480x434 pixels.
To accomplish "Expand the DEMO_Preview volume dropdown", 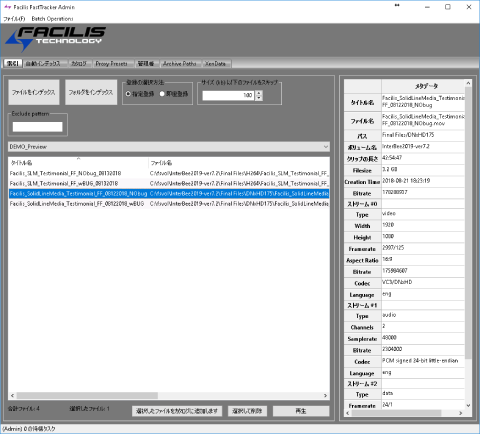I will click(169, 147).
